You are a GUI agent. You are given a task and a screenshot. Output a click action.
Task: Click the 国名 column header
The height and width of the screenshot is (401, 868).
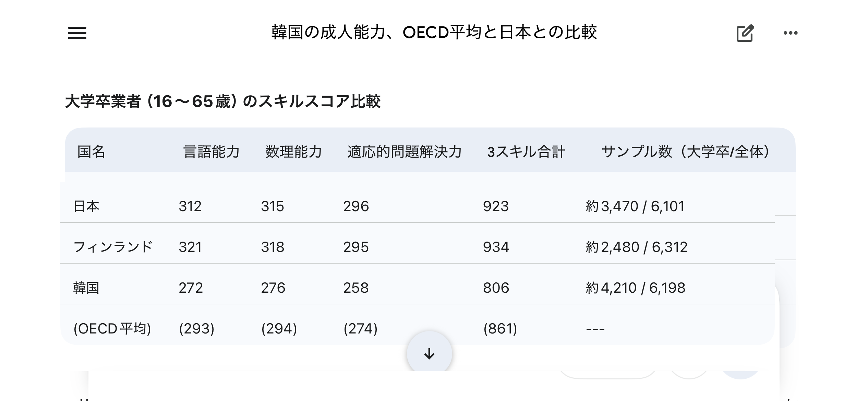[x=91, y=152]
